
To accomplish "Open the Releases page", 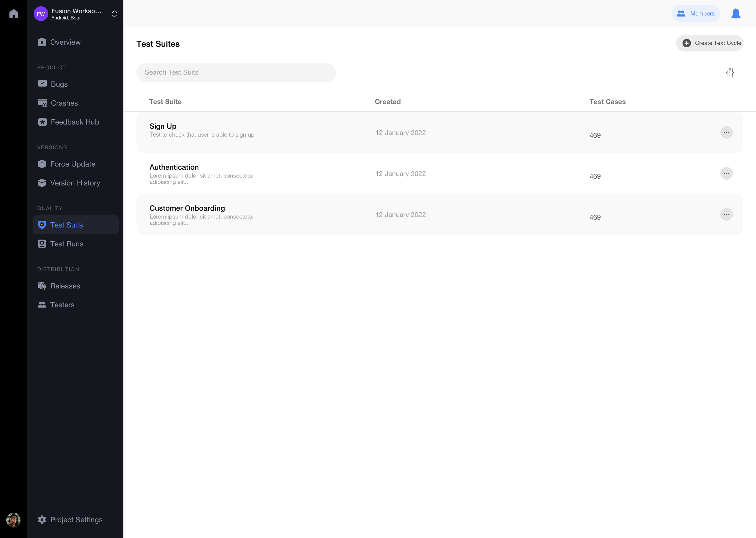I will pos(65,286).
